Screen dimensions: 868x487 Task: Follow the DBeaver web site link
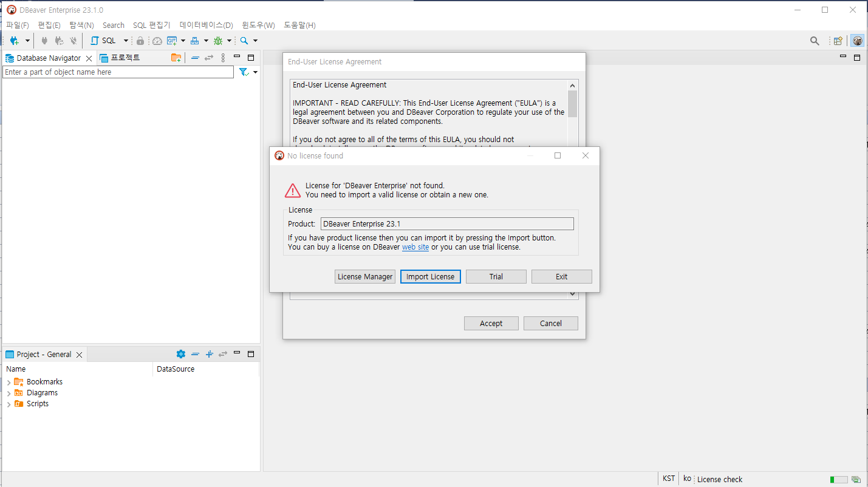(415, 247)
